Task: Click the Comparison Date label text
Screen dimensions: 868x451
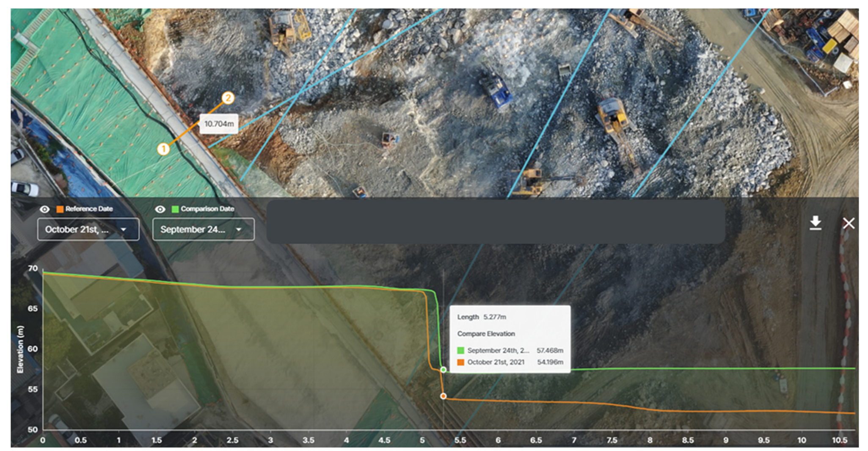Action: [x=207, y=209]
